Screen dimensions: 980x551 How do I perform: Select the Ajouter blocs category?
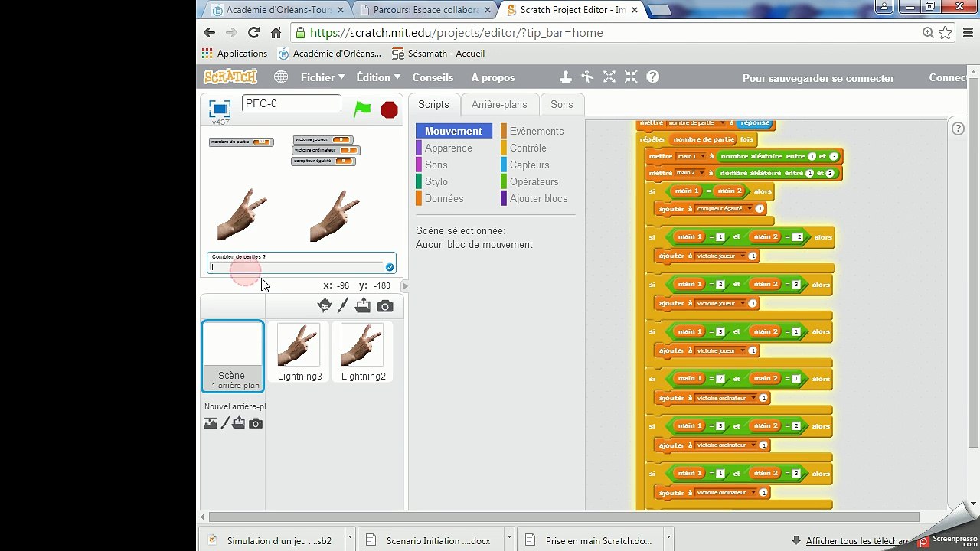coord(538,198)
